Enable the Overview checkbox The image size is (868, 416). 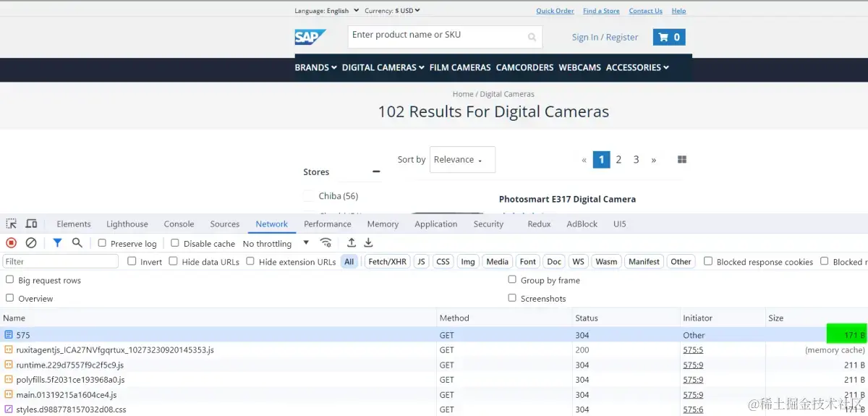click(x=9, y=297)
